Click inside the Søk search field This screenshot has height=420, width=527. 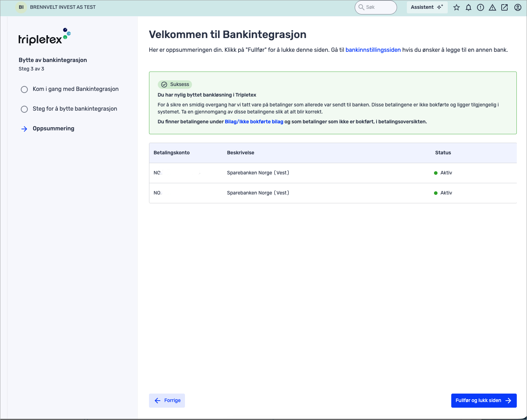tap(376, 7)
